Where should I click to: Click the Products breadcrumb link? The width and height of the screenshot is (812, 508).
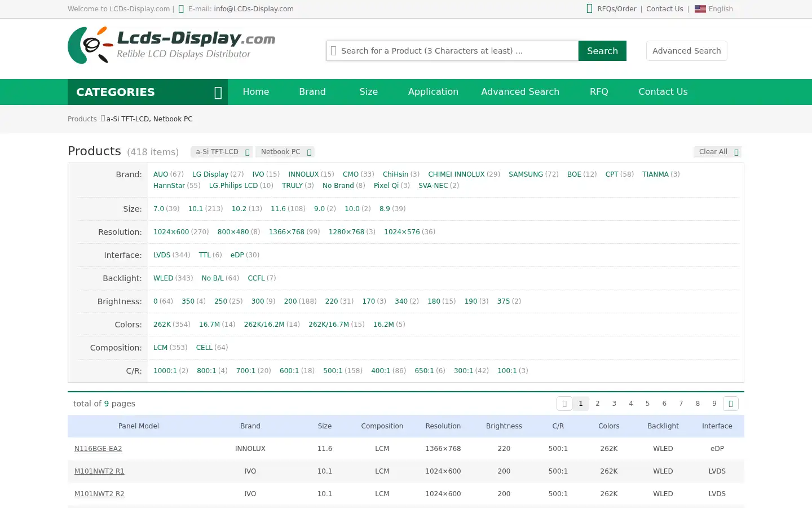click(82, 119)
